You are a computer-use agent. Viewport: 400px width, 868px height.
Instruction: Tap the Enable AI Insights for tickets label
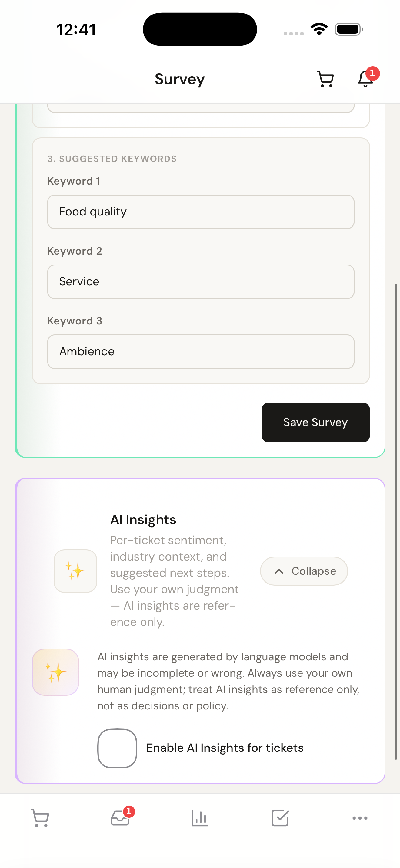[x=225, y=748]
